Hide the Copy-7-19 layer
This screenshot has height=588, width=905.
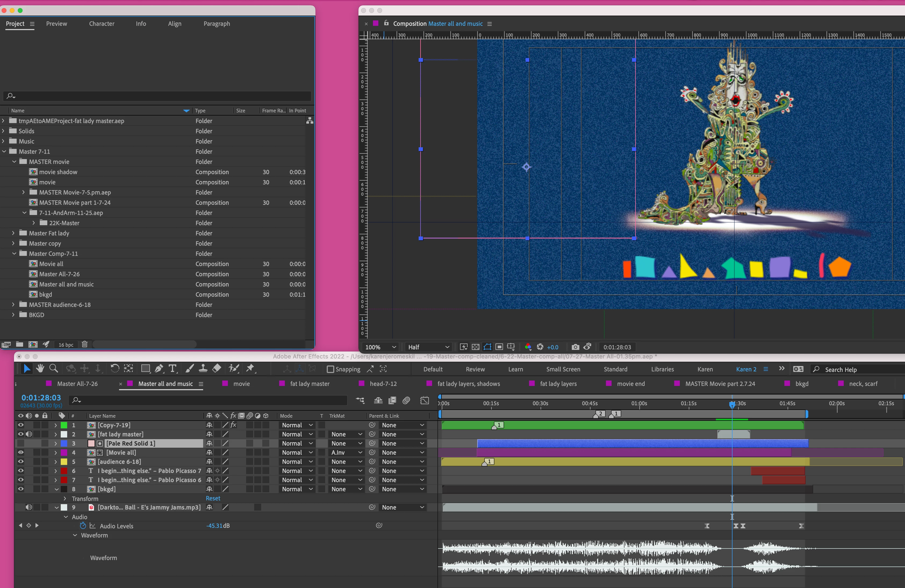(21, 425)
